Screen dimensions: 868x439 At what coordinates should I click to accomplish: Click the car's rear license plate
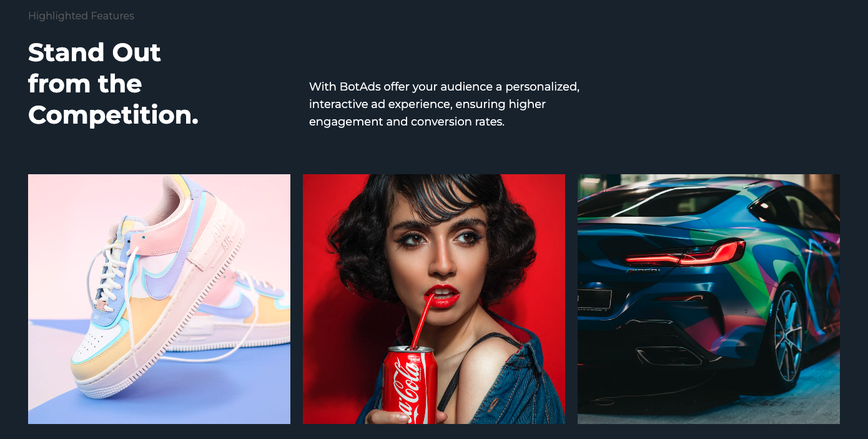pos(594,299)
